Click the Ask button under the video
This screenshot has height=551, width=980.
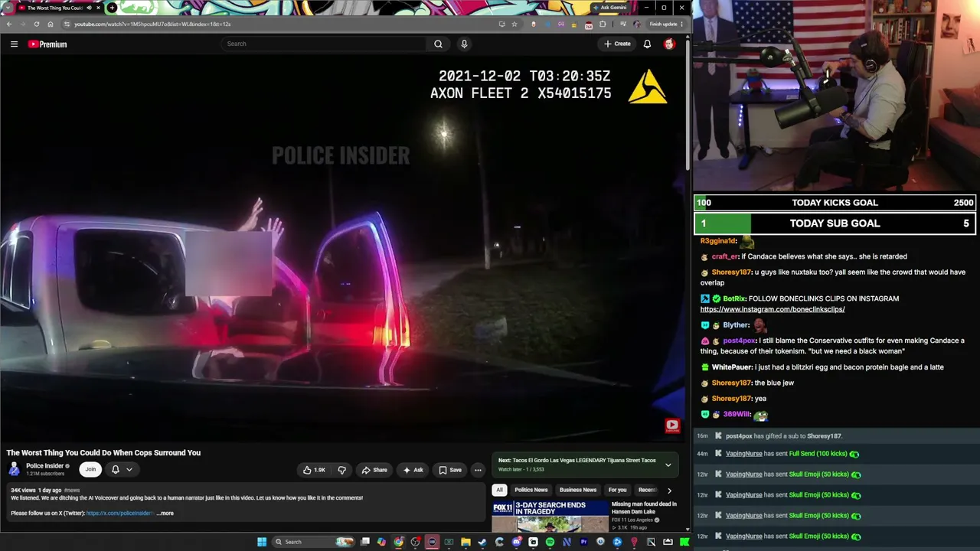point(413,470)
